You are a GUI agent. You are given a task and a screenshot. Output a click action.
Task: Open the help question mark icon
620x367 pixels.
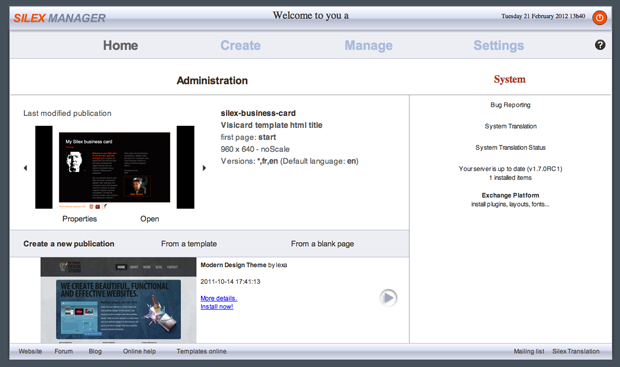600,45
